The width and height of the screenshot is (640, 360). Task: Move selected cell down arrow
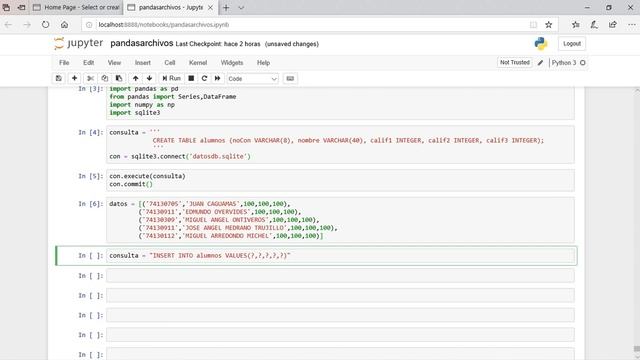tap(149, 78)
